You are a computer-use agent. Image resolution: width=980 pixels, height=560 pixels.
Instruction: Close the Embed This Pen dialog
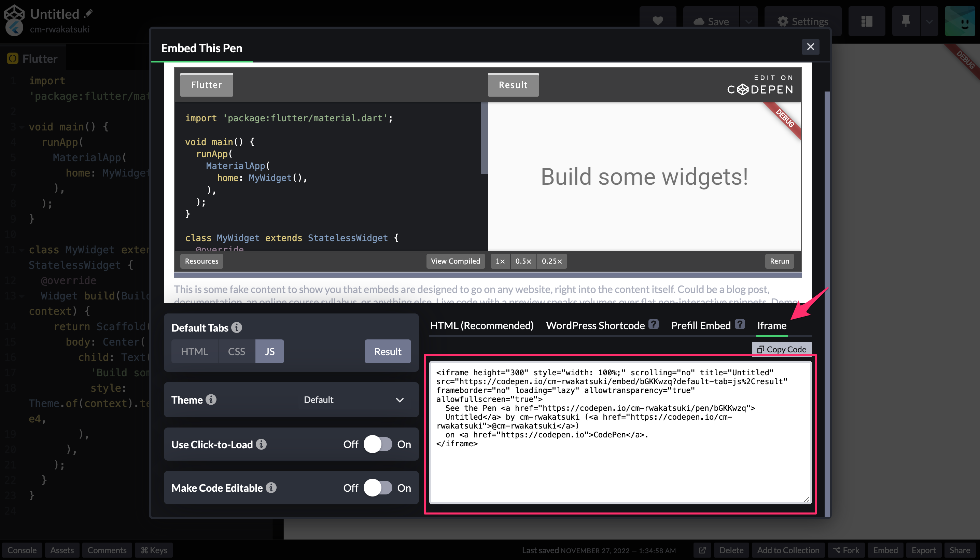click(810, 47)
